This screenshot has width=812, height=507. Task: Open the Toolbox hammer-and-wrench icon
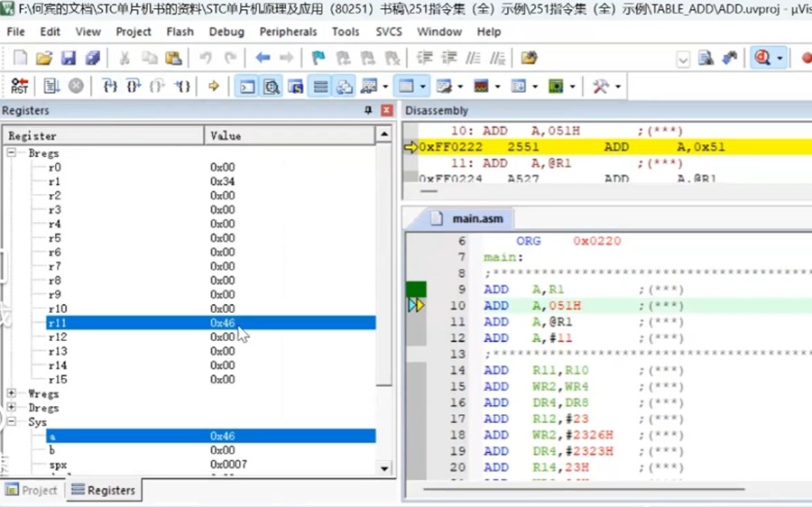coord(601,86)
